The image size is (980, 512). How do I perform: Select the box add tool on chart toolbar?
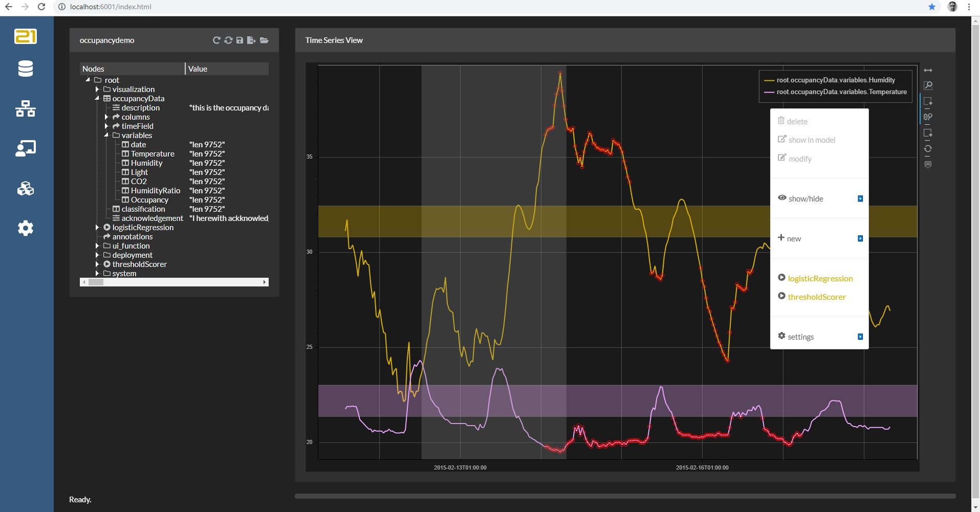click(x=928, y=133)
